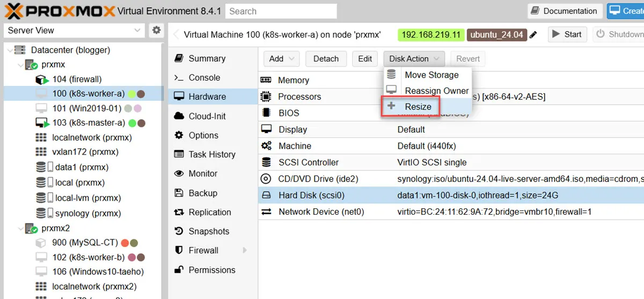Open the Task History tab
The image size is (644, 299).
pos(214,154)
